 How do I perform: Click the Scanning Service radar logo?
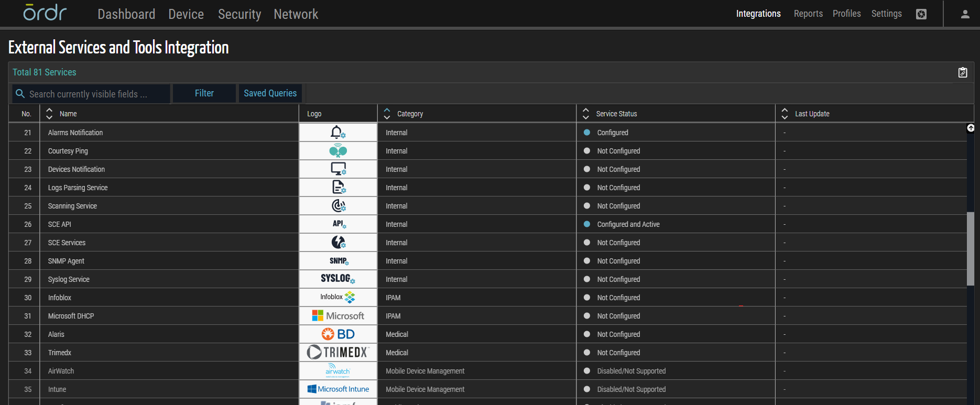tap(338, 206)
